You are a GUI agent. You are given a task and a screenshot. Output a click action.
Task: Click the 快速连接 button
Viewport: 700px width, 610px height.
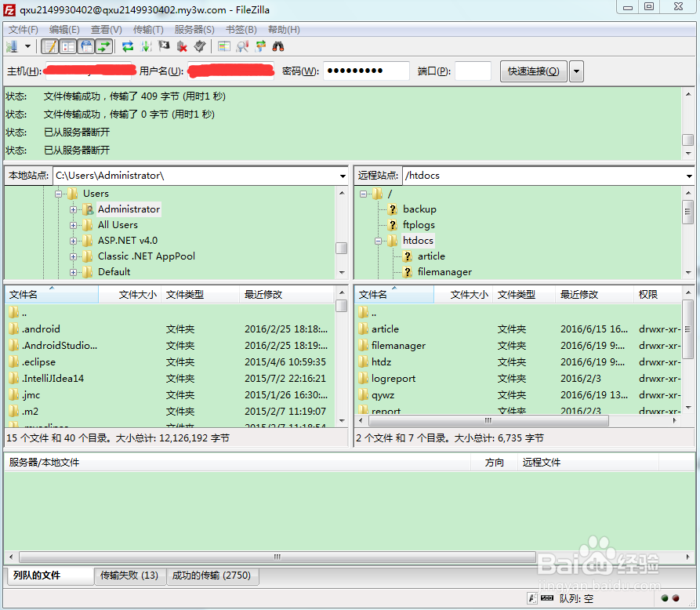(x=533, y=71)
